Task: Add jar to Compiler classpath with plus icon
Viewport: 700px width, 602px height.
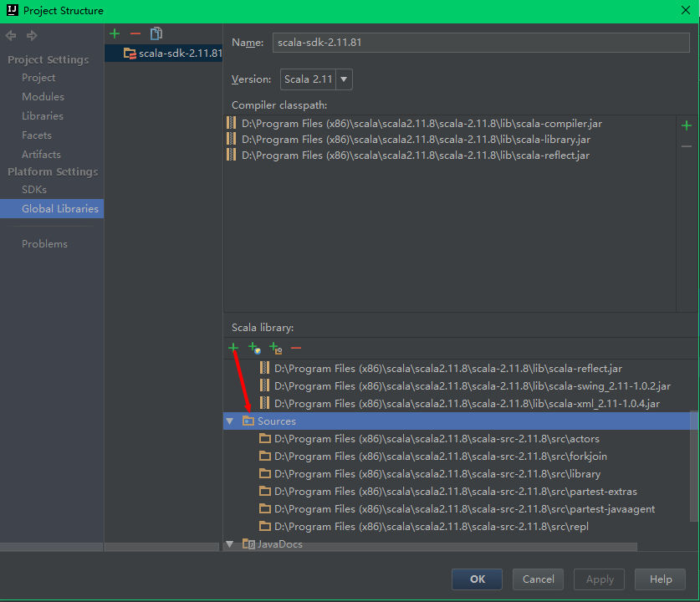Action: (x=687, y=126)
